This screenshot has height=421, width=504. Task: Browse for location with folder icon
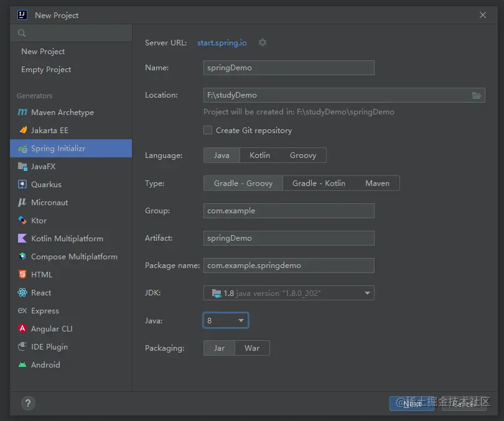[477, 95]
